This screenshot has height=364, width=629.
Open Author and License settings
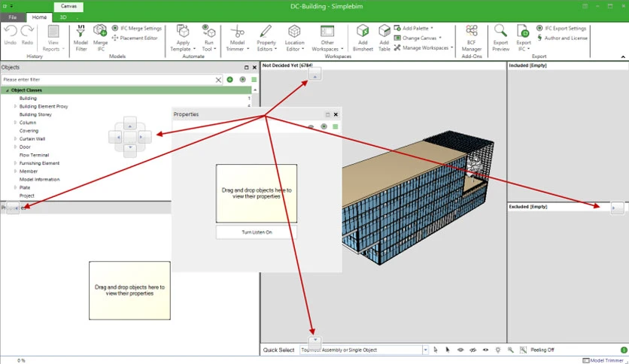tap(562, 38)
